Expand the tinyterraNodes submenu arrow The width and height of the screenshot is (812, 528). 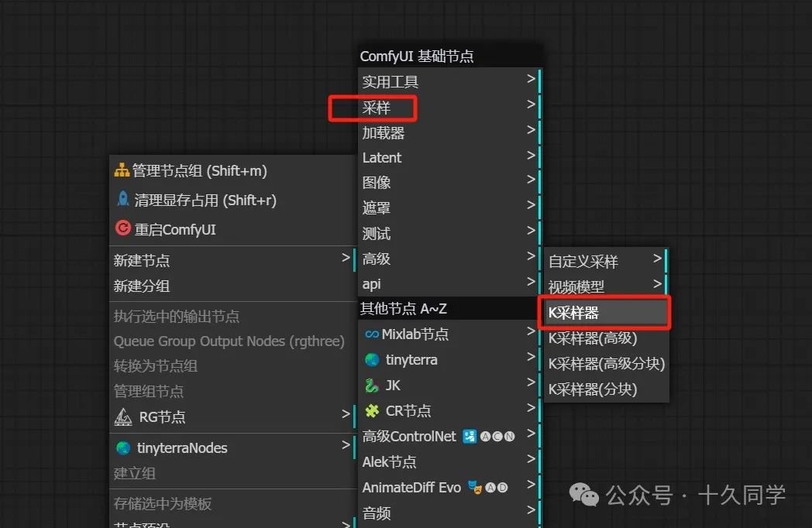point(346,444)
